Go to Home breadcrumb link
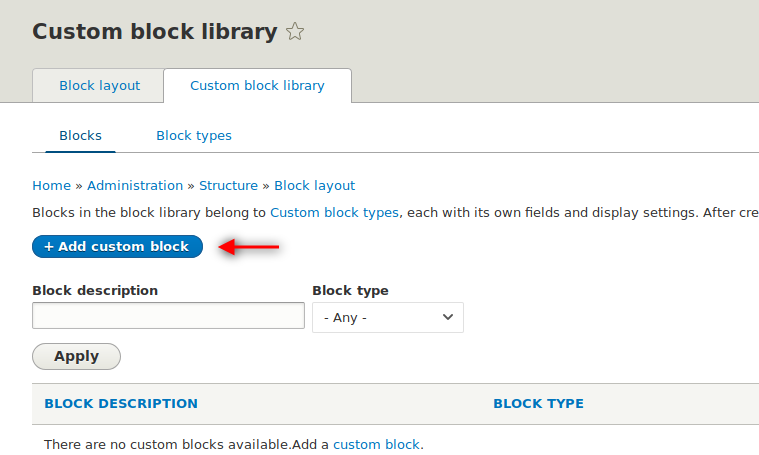This screenshot has height=455, width=759. coord(51,185)
